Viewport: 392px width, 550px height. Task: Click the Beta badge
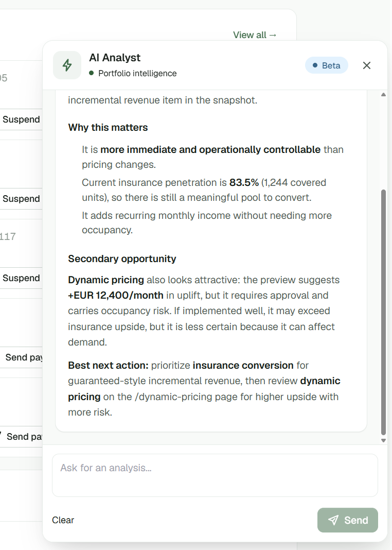327,65
